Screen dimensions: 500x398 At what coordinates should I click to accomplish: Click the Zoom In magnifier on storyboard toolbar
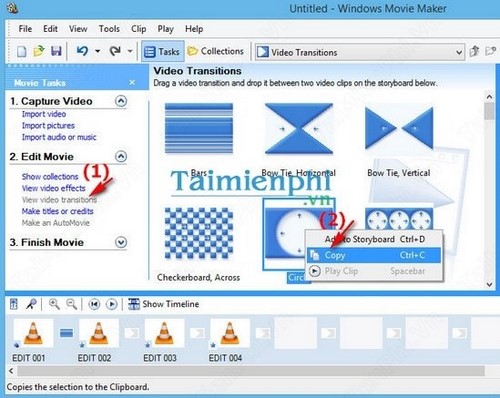click(54, 304)
